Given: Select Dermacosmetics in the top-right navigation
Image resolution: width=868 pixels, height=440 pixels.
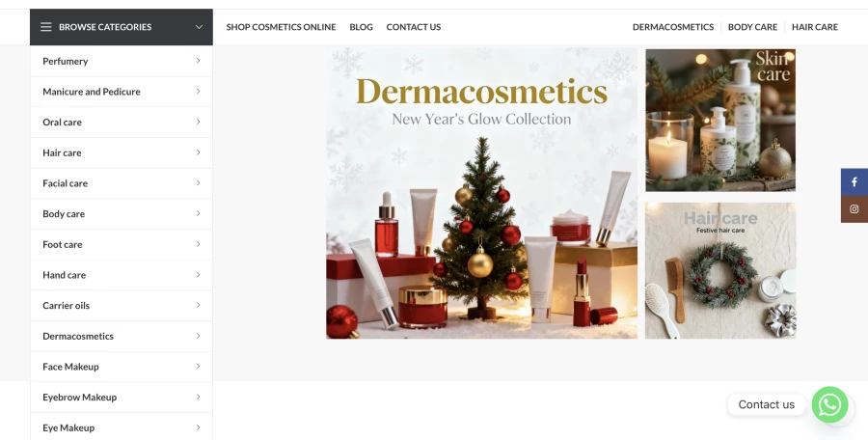Looking at the screenshot, I should tap(672, 27).
